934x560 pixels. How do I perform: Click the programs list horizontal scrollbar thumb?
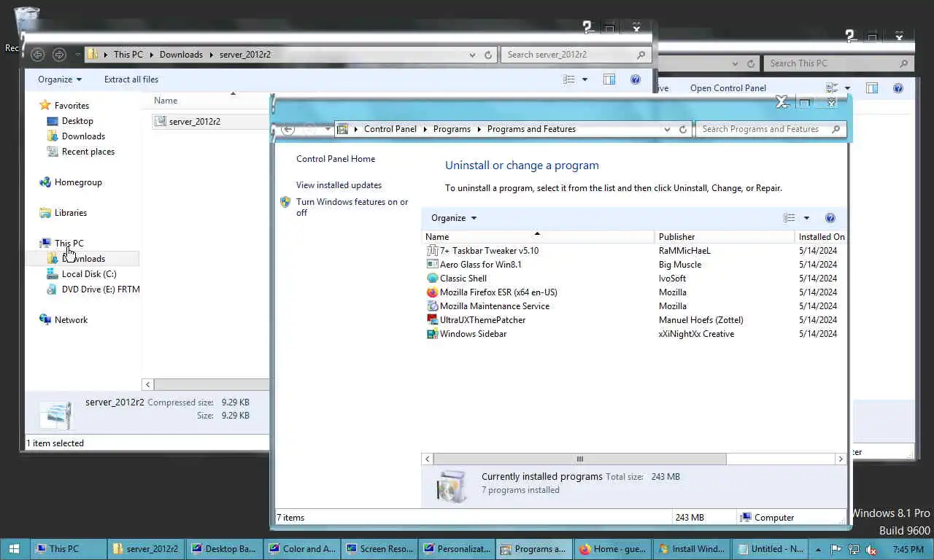580,459
